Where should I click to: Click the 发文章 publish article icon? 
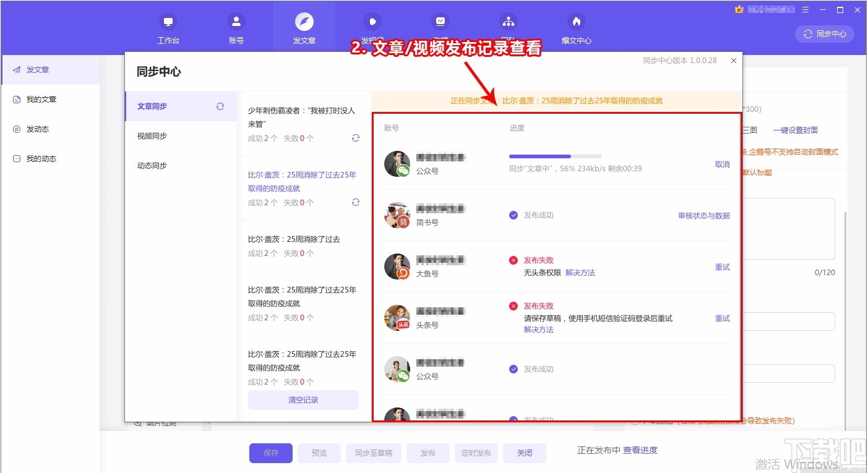pos(304,27)
